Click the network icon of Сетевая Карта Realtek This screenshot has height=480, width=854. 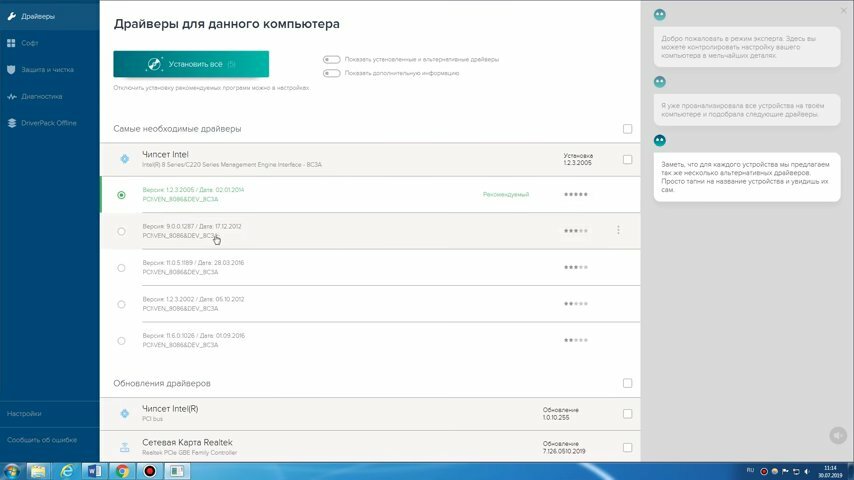(125, 447)
